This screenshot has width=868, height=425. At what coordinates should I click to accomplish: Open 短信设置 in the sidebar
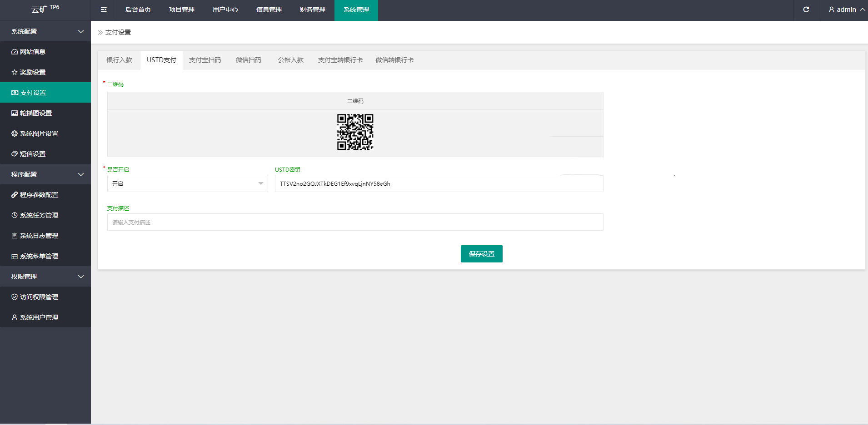tap(33, 154)
